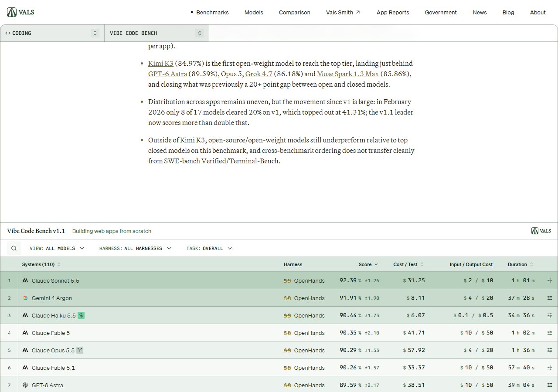Viewport: 558px width, 392px height.
Task: Click the OpenAI logo for GPT-6 Astra
Action: click(x=25, y=385)
